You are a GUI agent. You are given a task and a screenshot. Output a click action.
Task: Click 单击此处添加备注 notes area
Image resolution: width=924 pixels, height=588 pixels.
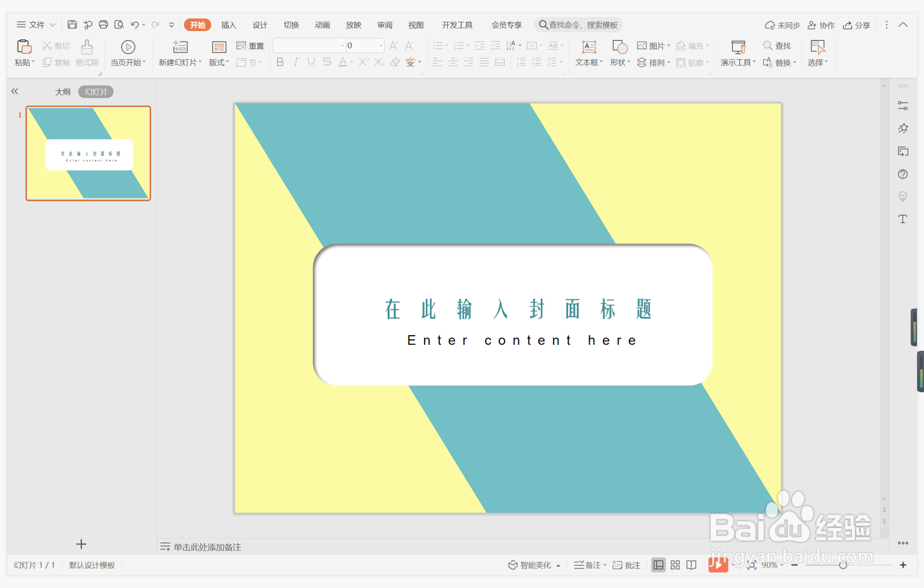(207, 547)
